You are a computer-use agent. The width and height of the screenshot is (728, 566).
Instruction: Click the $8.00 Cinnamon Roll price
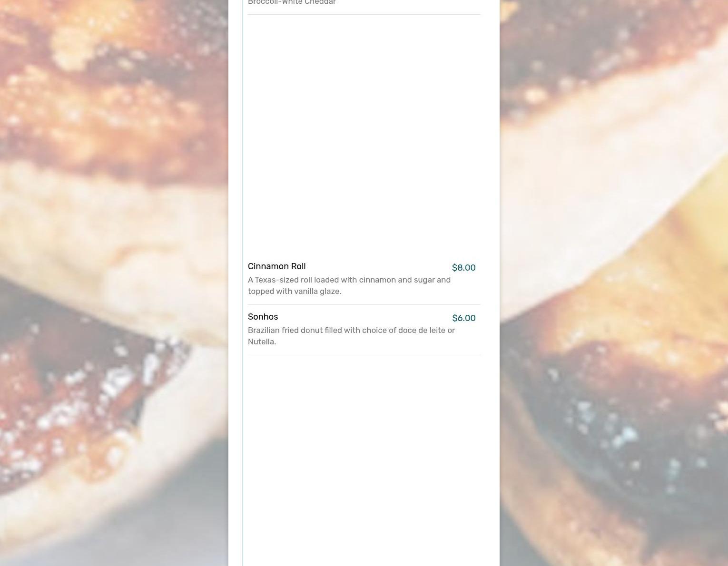coord(463,268)
